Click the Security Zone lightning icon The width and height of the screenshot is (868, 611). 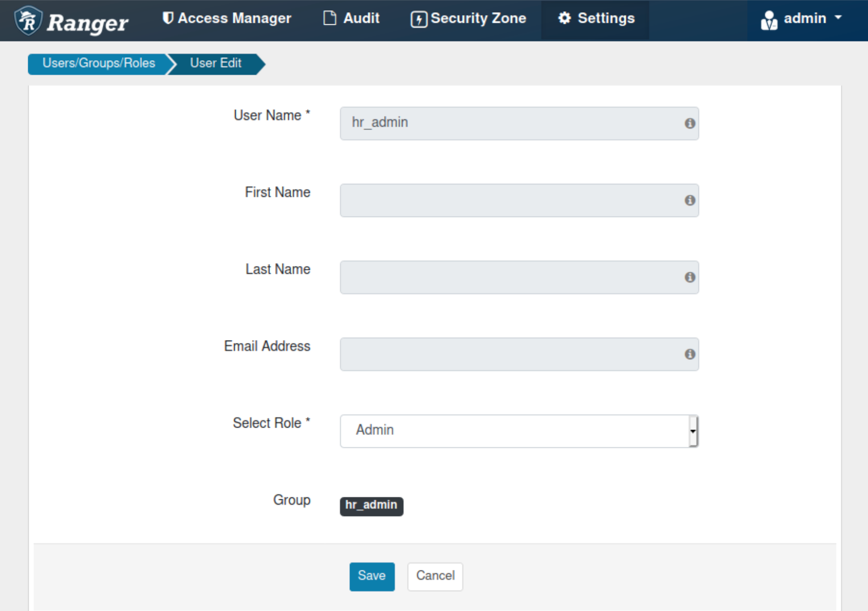[x=418, y=19]
